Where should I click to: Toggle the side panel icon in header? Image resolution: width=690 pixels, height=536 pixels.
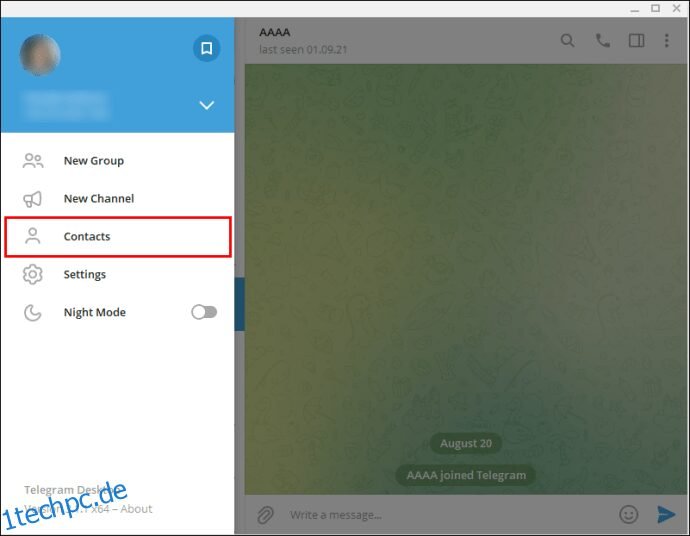(x=636, y=40)
